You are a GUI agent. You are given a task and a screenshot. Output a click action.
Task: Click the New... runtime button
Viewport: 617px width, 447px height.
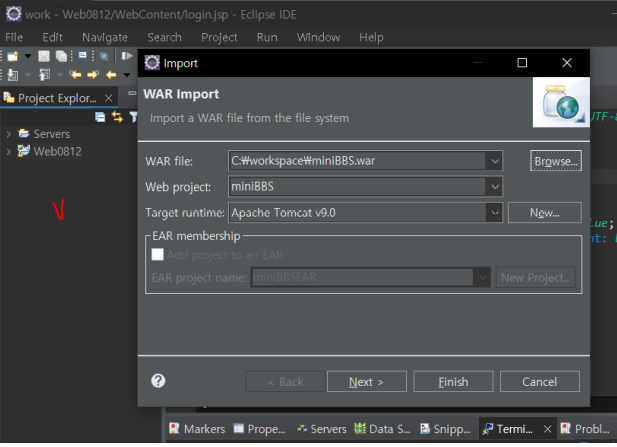545,213
